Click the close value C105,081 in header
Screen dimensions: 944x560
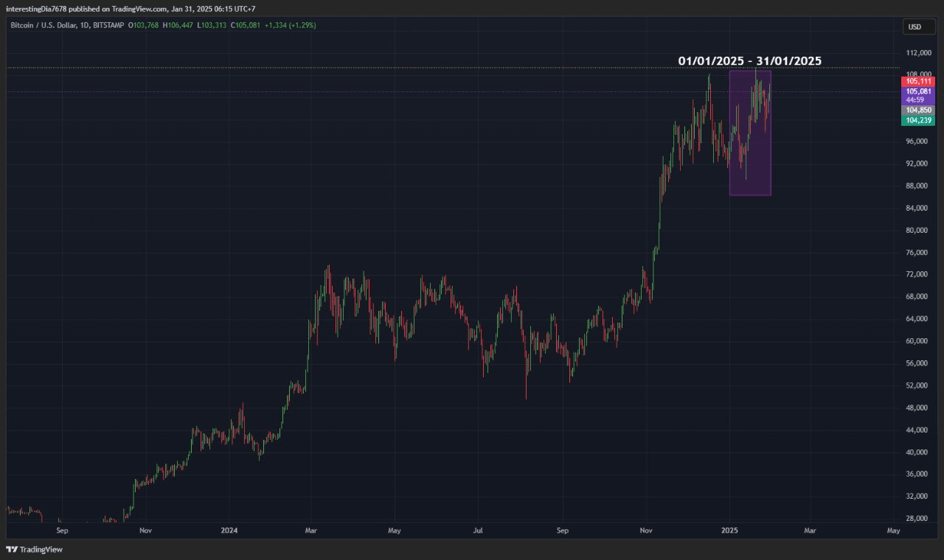[x=246, y=25]
